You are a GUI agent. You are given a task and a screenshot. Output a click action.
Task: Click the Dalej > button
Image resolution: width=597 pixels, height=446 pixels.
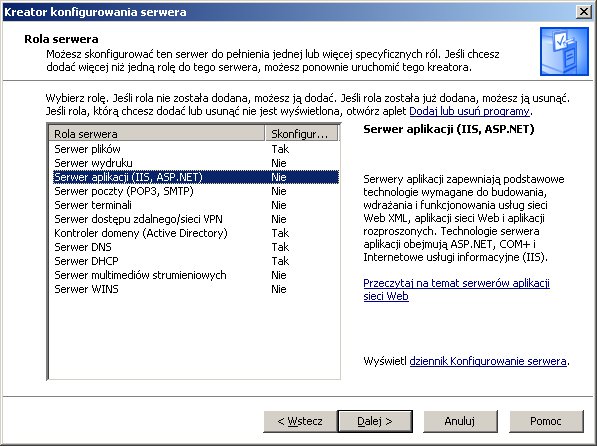(375, 421)
